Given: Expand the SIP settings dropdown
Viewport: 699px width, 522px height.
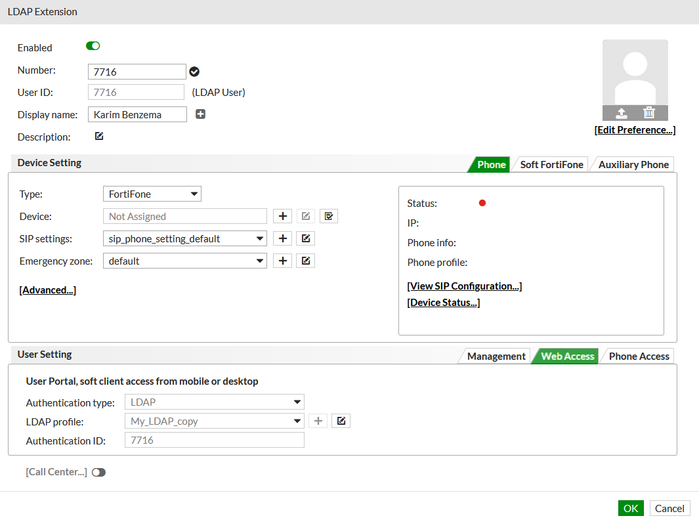Looking at the screenshot, I should pyautogui.click(x=185, y=238).
